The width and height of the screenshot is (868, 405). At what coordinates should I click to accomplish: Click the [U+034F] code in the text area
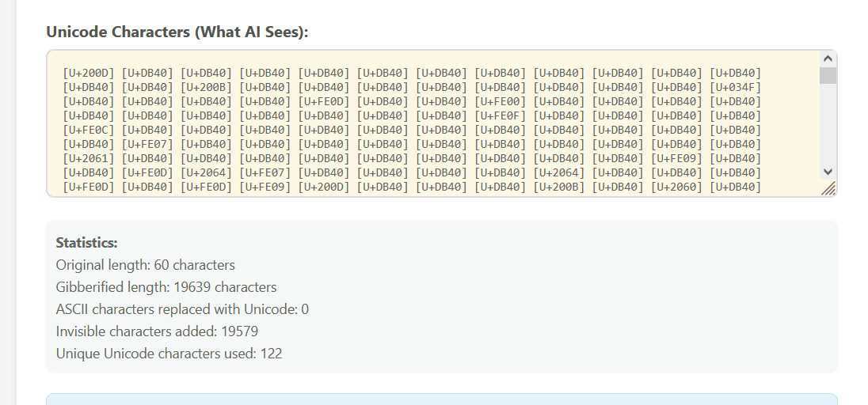point(736,87)
